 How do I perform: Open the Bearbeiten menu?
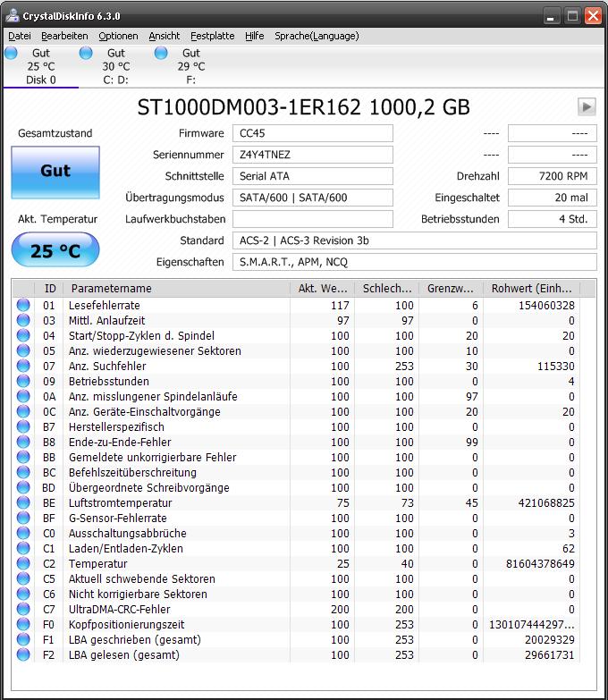(64, 36)
